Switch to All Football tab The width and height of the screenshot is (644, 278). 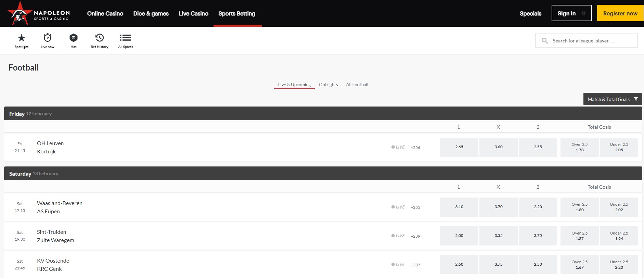click(357, 85)
